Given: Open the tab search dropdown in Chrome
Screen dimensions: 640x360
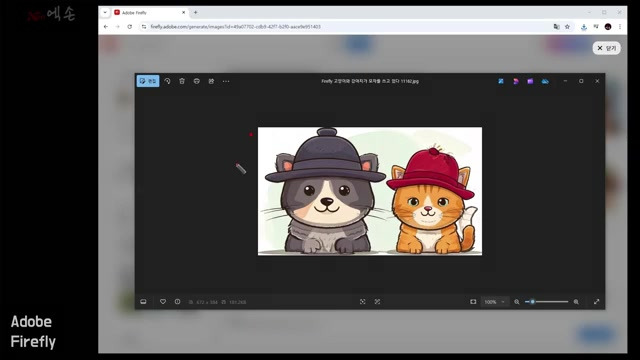Looking at the screenshot, I should [105, 13].
